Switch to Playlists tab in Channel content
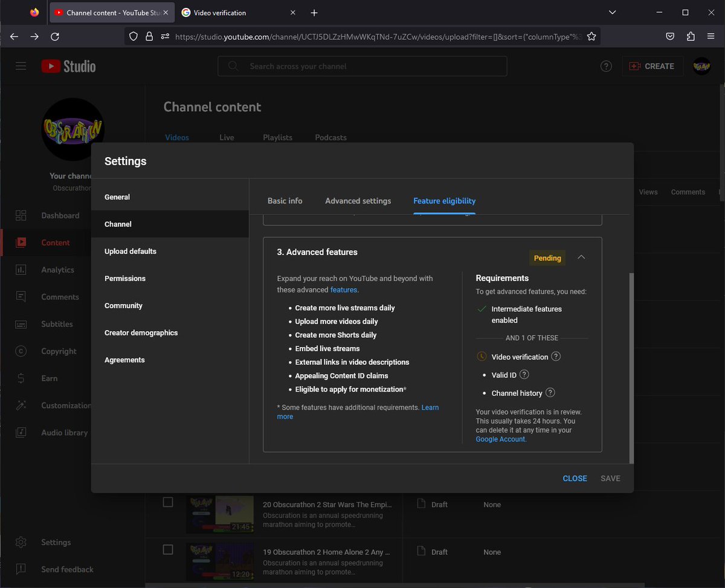725x588 pixels. pyautogui.click(x=277, y=138)
